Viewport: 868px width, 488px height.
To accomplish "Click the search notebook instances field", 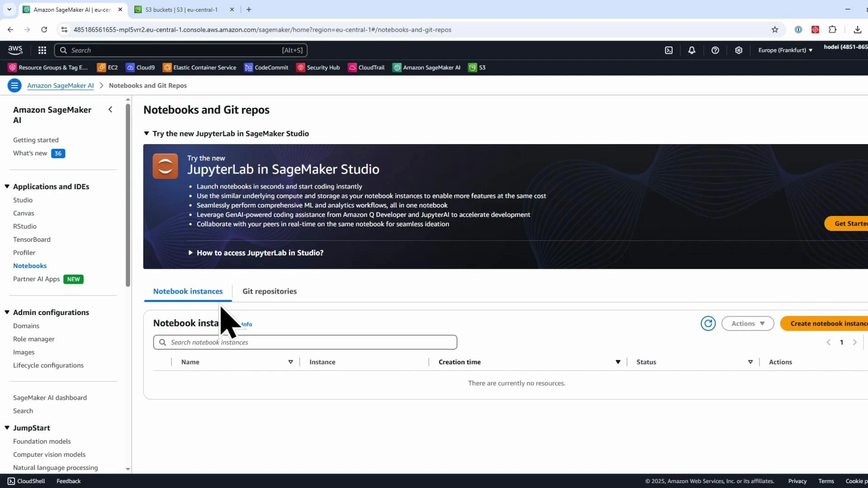I will coord(305,342).
